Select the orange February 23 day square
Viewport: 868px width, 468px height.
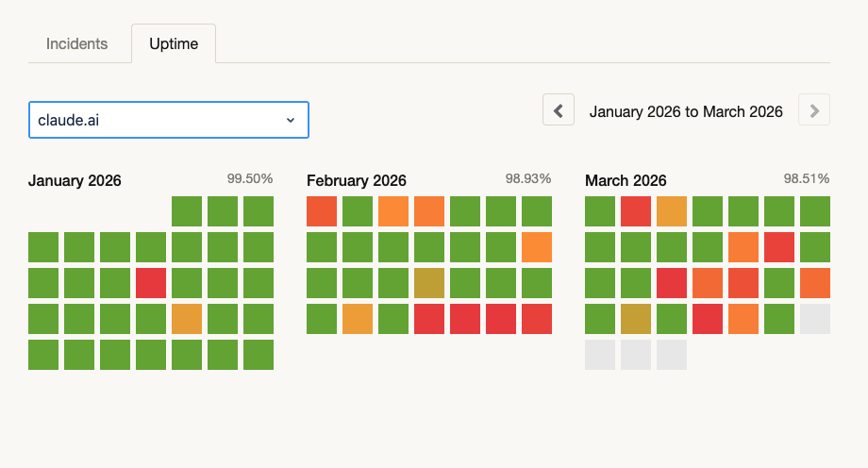click(358, 319)
